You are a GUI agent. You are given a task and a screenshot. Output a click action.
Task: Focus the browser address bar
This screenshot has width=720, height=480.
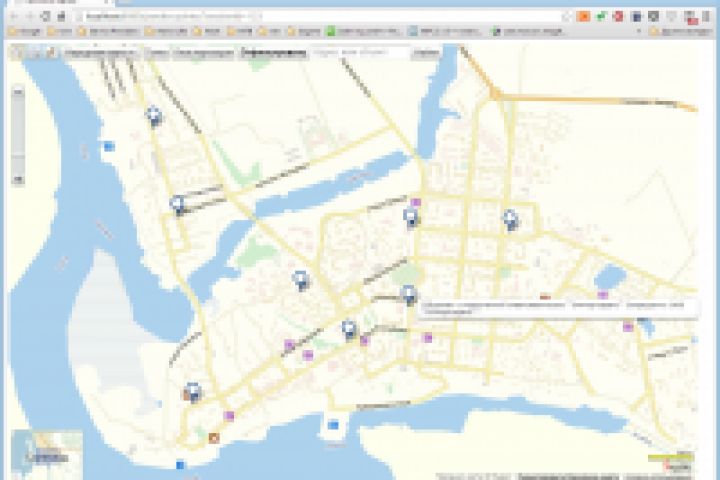point(321,17)
